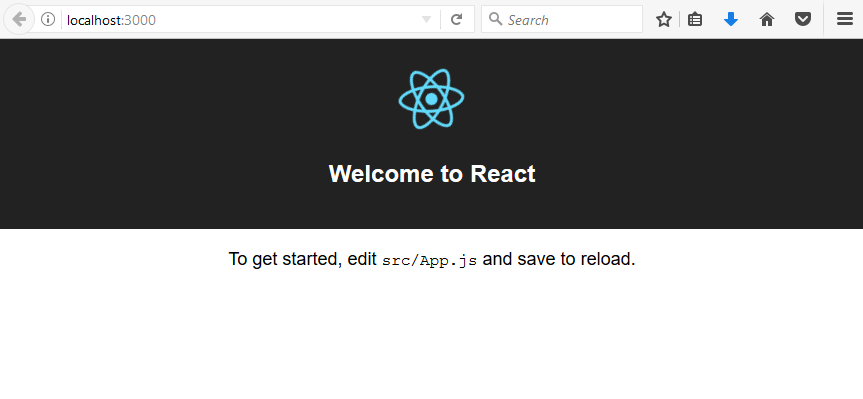Click the dark header banner background
The height and width of the screenshot is (399, 863).
(165, 132)
